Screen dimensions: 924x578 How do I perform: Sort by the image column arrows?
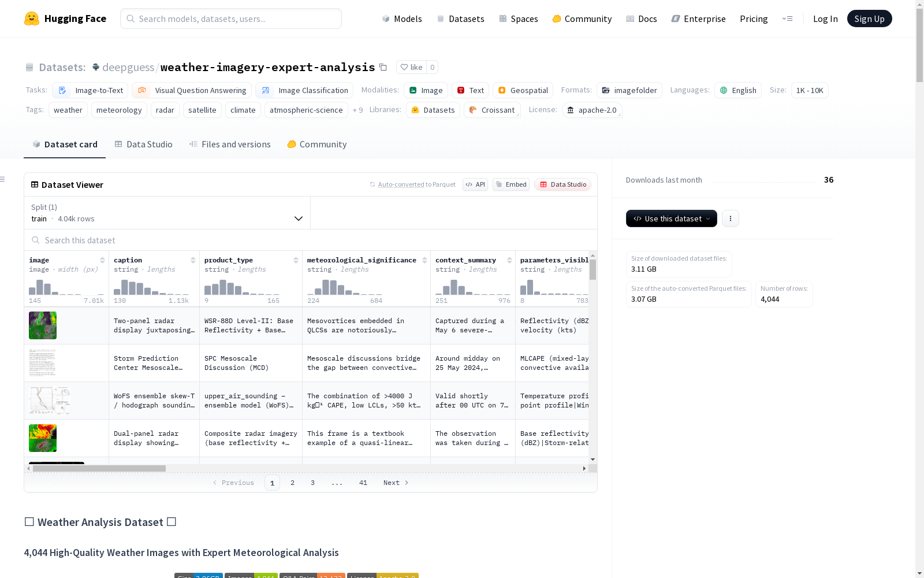click(102, 260)
